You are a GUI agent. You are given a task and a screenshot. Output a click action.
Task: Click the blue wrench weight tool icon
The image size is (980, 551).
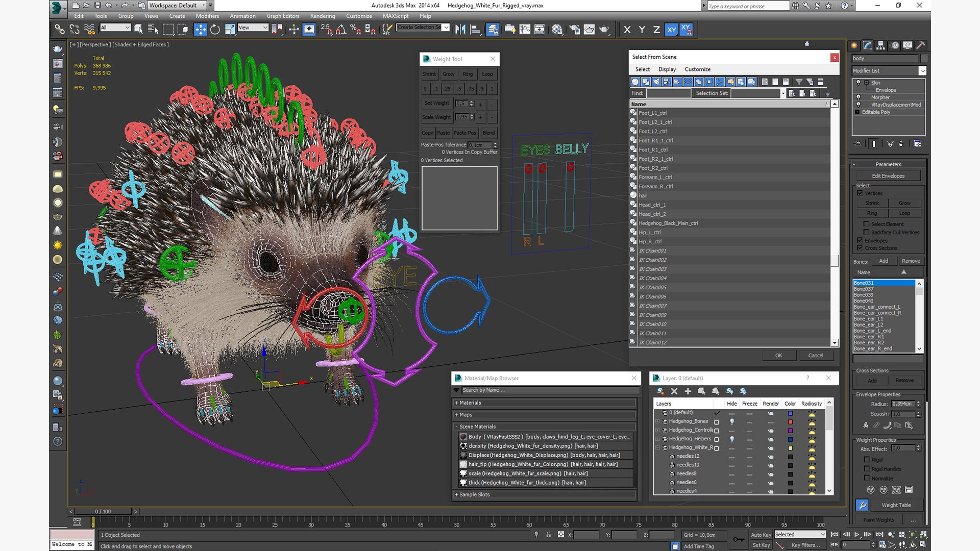[x=862, y=505]
